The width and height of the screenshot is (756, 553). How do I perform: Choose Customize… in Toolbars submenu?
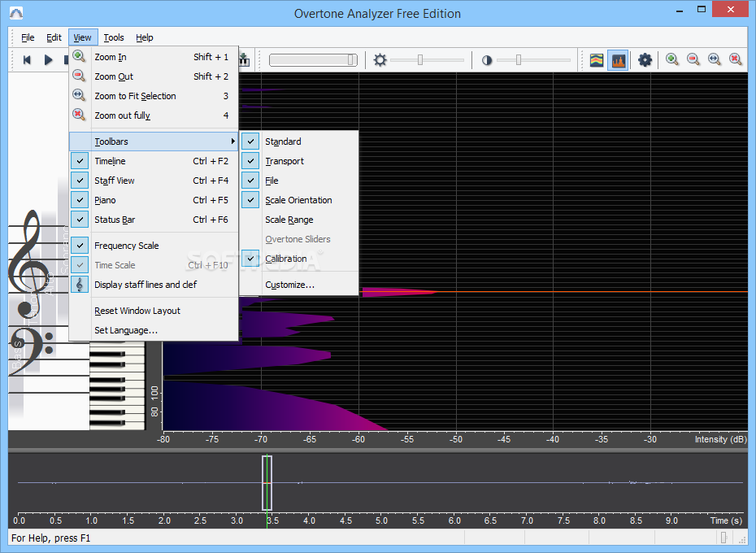(299, 285)
